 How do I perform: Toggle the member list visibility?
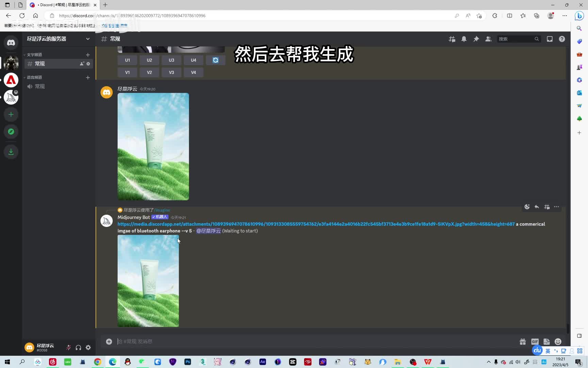click(488, 39)
